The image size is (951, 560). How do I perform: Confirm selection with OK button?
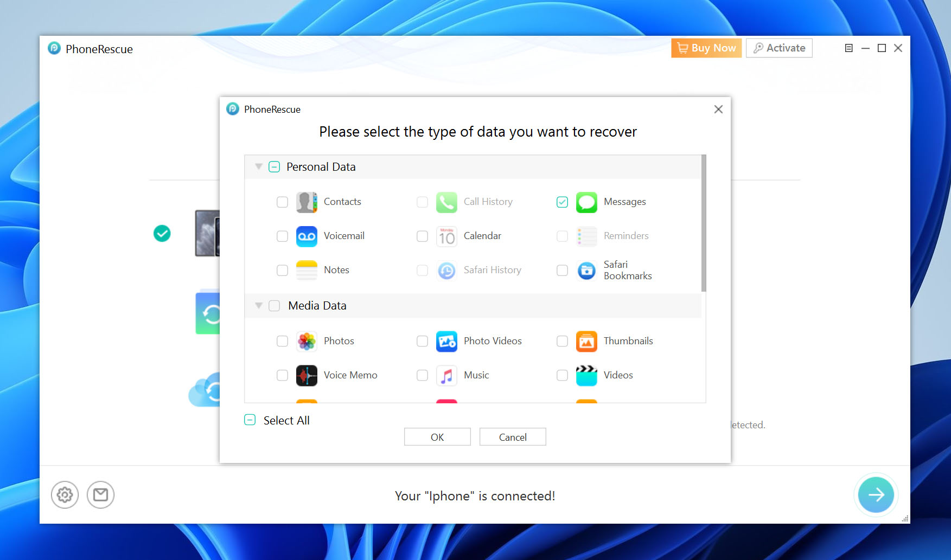437,437
